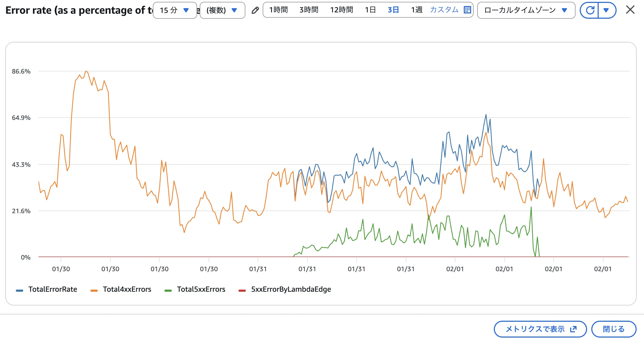Viewport: 644px width, 341px height.
Task: Open the ローカルタイムゾーン timezone dropdown
Action: point(526,10)
